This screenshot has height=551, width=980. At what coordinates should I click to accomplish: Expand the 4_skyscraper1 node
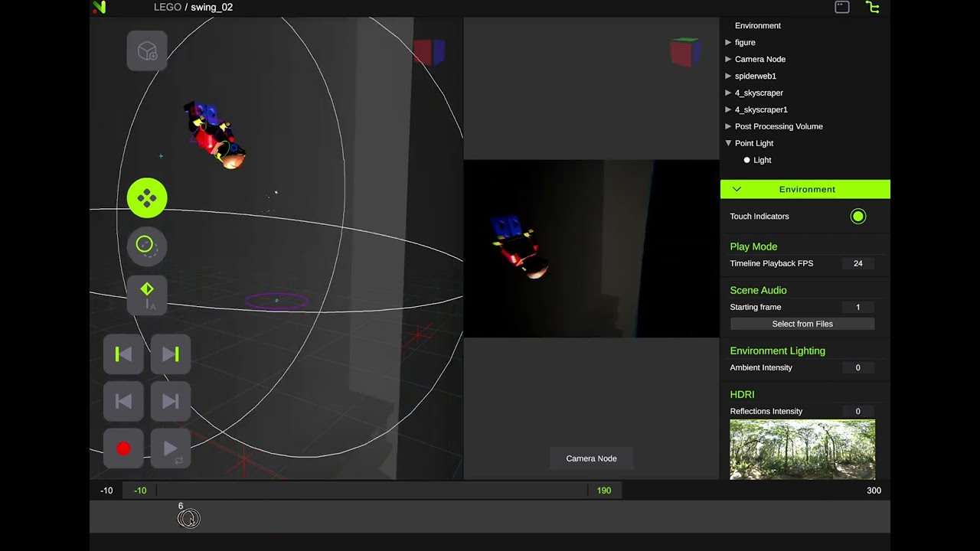(728, 109)
